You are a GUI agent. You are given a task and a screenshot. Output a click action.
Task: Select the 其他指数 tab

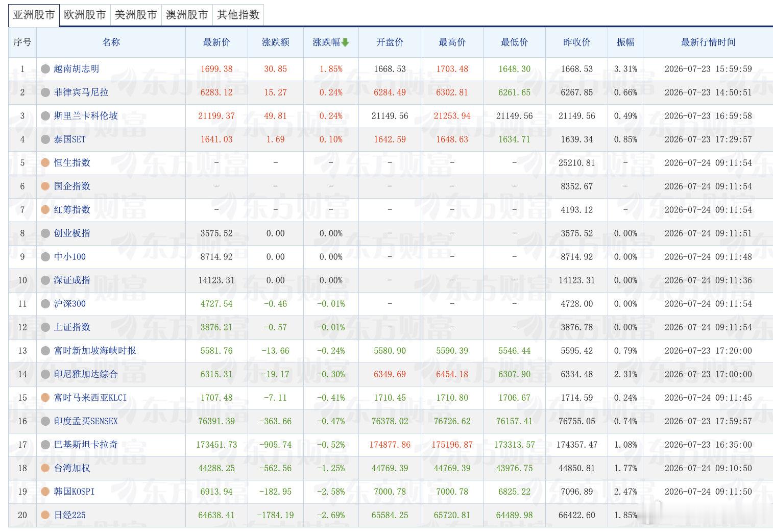pyautogui.click(x=238, y=15)
